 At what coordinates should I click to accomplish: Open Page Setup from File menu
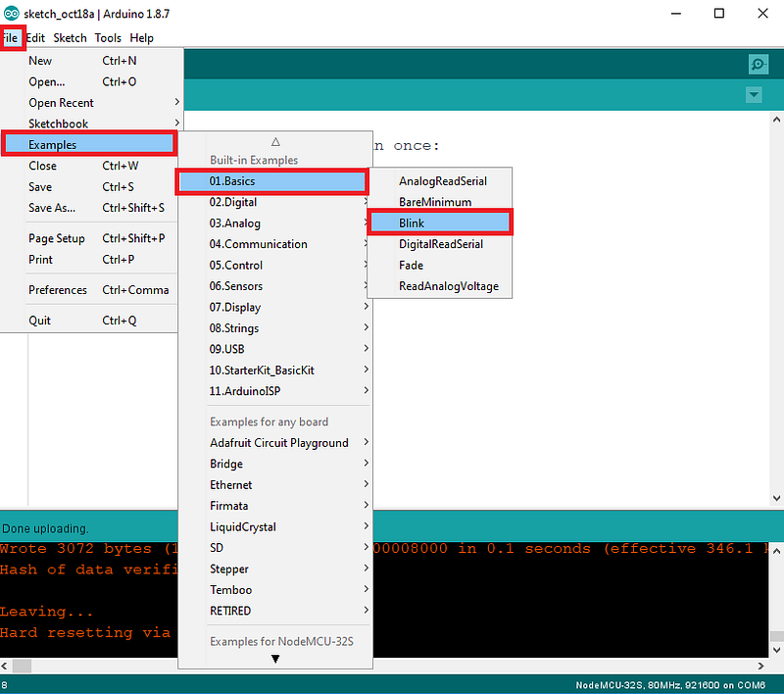click(x=89, y=238)
